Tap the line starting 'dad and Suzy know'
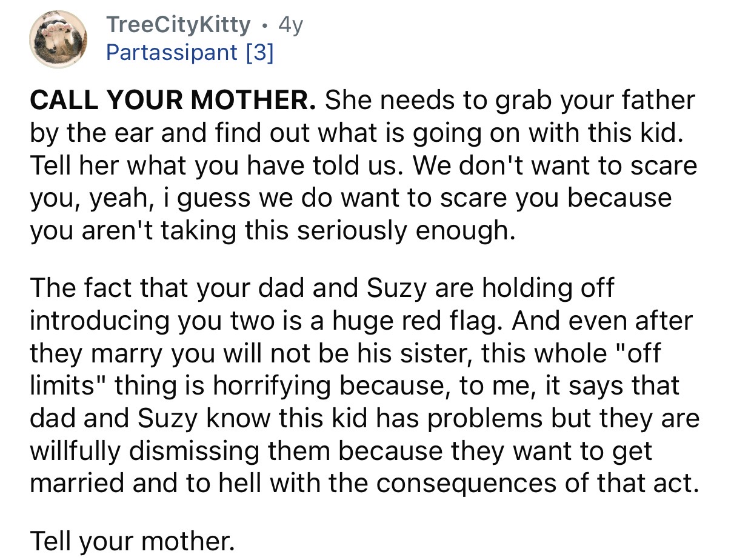Viewport: 731px width, 560px height. 364,418
